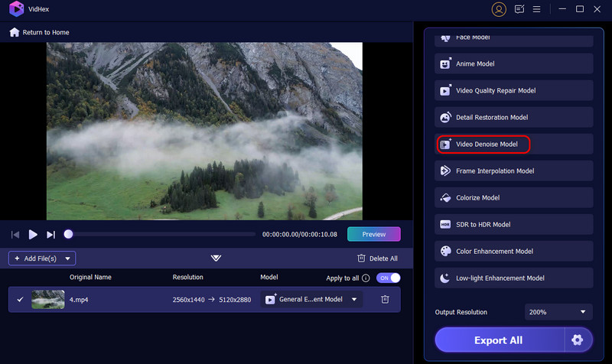Viewport: 612px width, 364px height.
Task: Click the Output Resolution label
Action: coord(461,312)
